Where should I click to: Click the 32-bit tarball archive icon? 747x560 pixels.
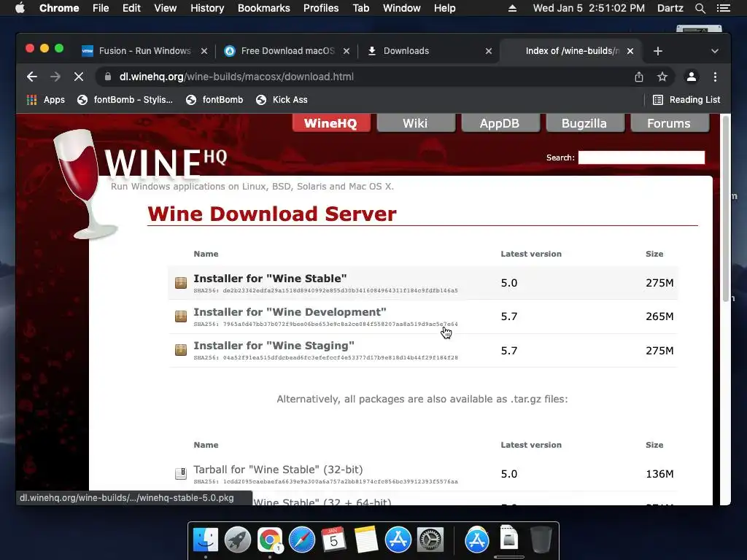[181, 473]
